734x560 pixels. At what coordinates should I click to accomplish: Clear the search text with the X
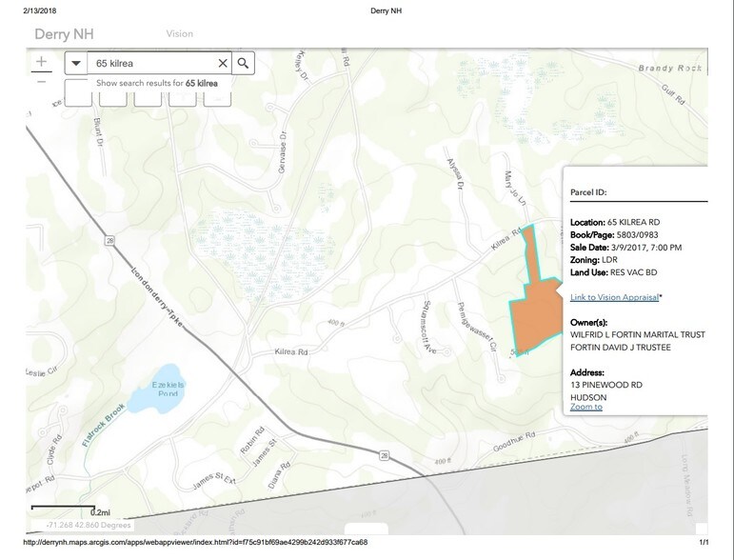(x=223, y=63)
